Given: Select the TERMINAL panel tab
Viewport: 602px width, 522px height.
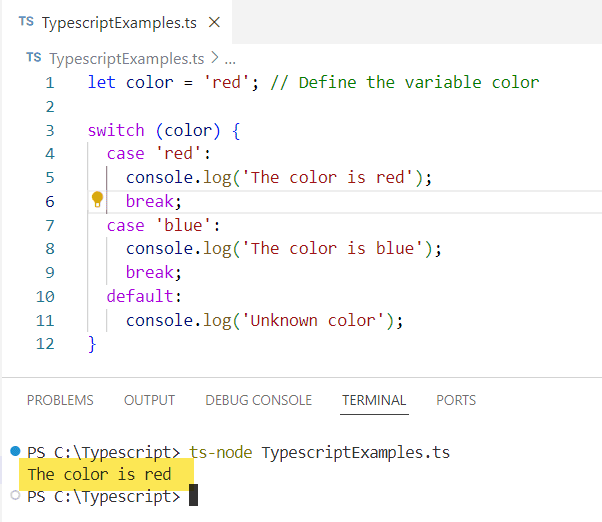Looking at the screenshot, I should [x=374, y=400].
